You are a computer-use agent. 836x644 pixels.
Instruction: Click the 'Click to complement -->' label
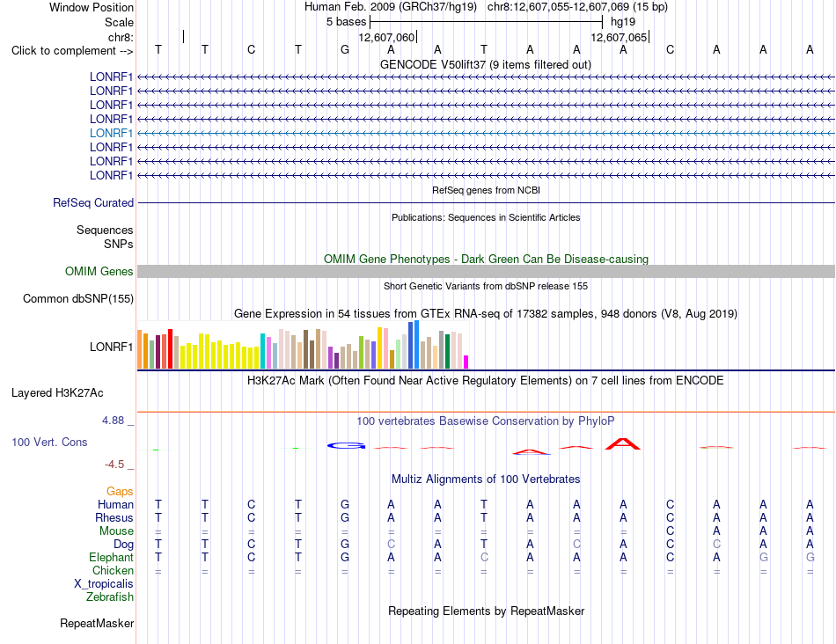[72, 51]
